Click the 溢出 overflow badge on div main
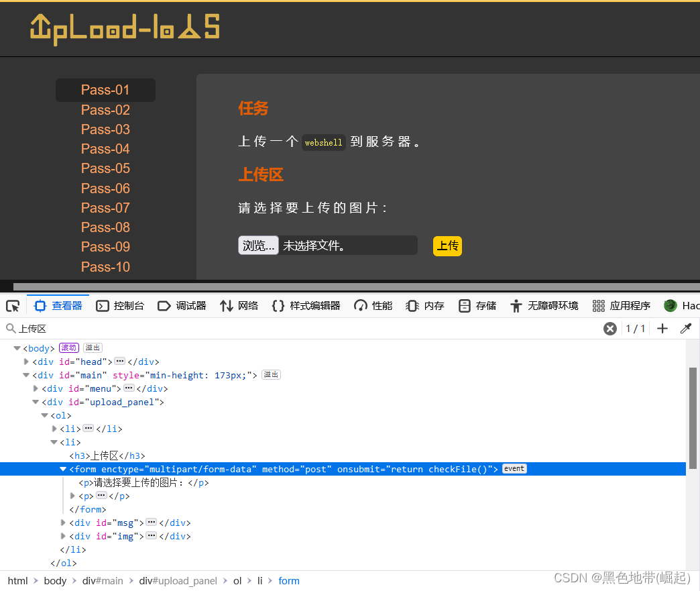The height and width of the screenshot is (591, 700). (271, 375)
